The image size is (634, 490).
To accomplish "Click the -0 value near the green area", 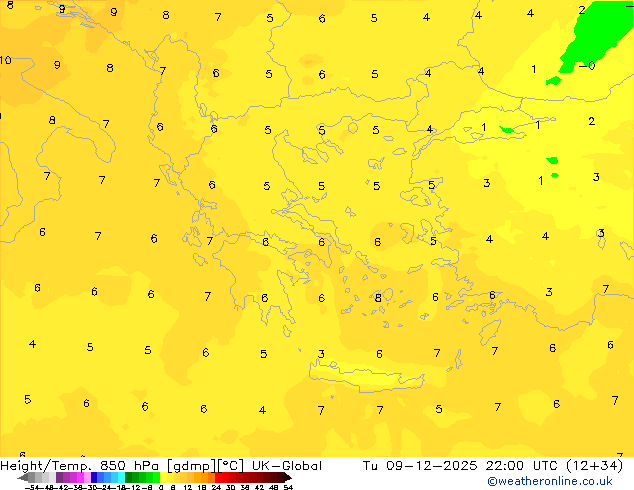I will tap(587, 65).
